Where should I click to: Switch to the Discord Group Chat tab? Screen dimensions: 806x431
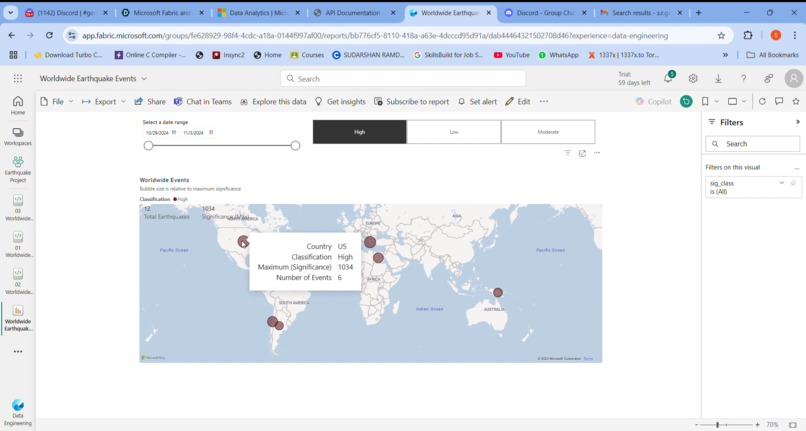coord(546,13)
